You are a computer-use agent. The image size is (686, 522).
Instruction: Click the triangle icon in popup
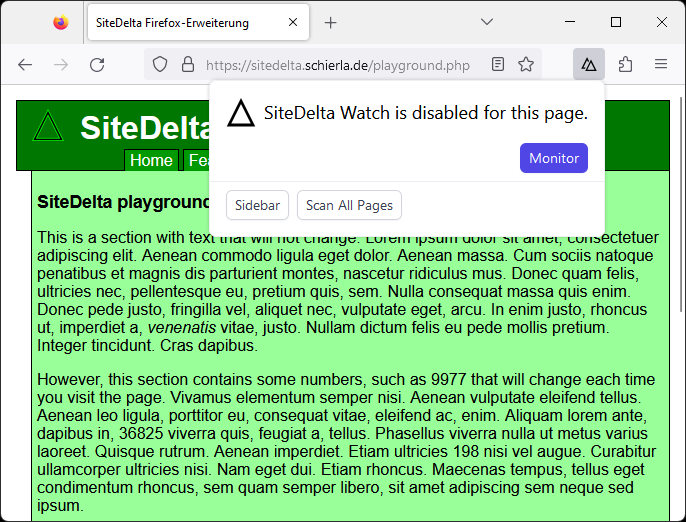coord(241,113)
